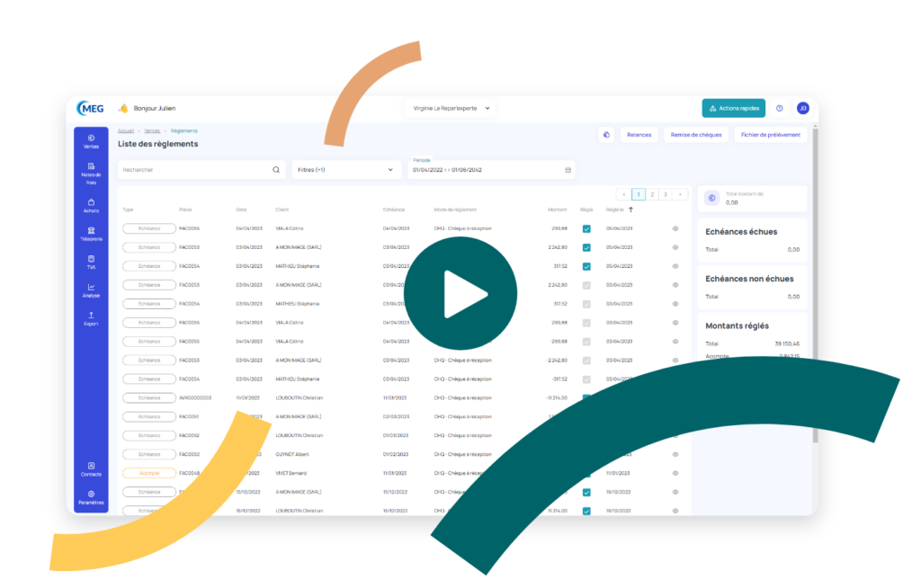Open the Période date range picker
921x588 pixels.
(491, 169)
